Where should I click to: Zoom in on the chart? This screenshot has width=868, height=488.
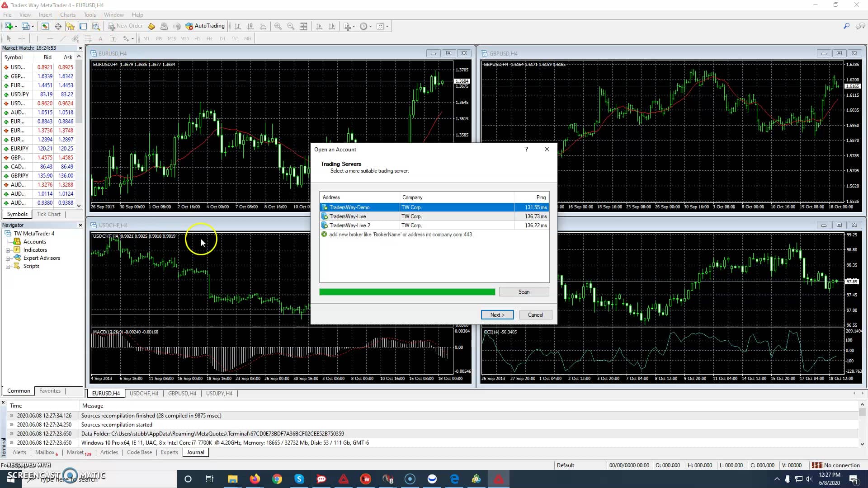coord(278,26)
